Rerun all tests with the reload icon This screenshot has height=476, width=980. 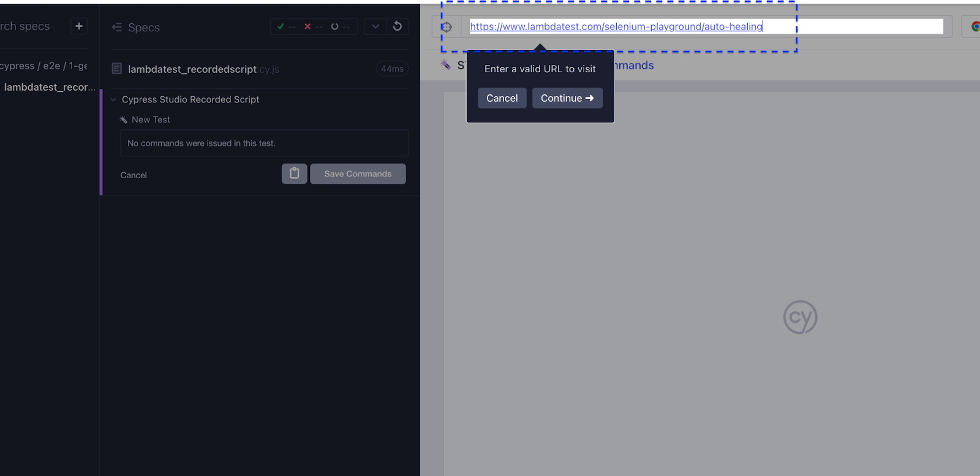[398, 26]
